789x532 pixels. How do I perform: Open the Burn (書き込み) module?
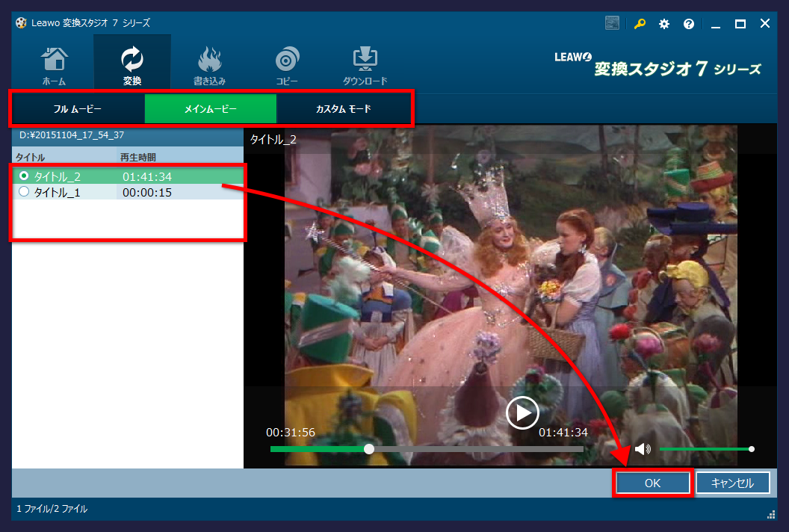pos(209,66)
